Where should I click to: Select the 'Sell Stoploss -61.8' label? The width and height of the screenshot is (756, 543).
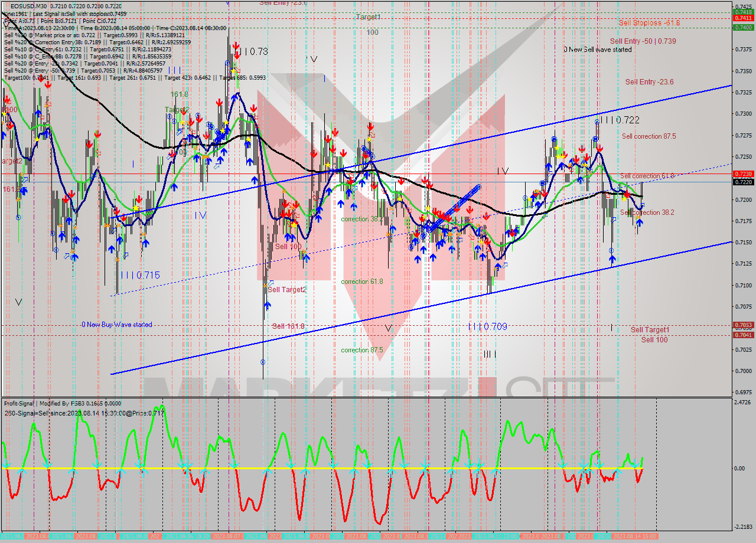tap(649, 22)
